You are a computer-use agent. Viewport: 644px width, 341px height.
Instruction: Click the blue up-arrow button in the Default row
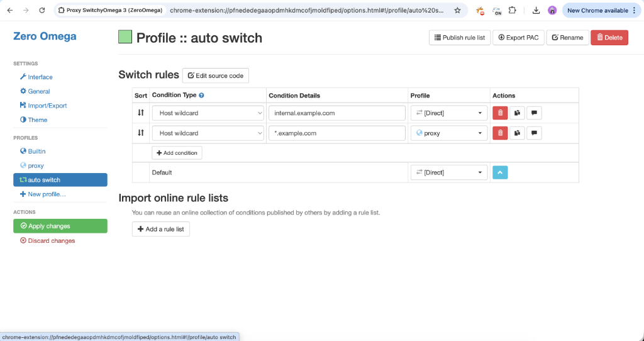[499, 172]
